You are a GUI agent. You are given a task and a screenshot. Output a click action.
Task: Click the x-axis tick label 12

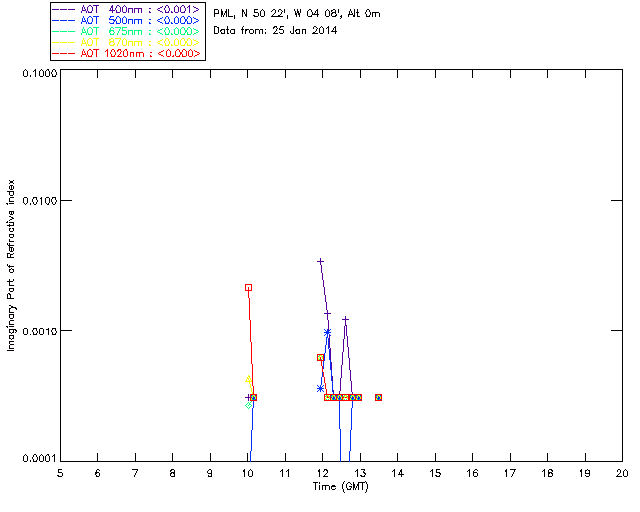[x=322, y=473]
